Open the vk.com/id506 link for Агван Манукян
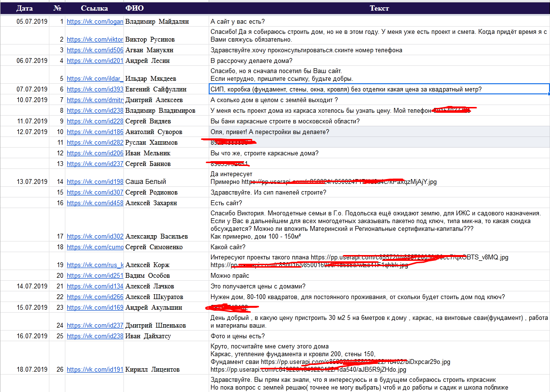 coord(95,50)
